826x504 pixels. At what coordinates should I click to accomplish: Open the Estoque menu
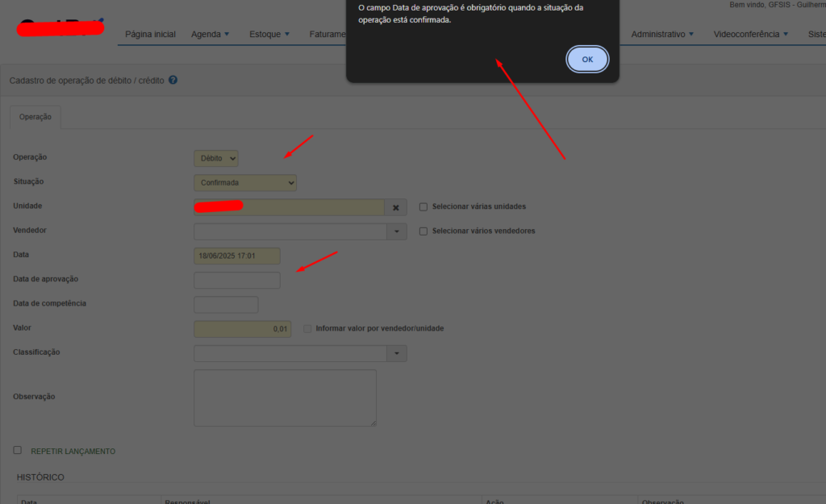pos(270,35)
